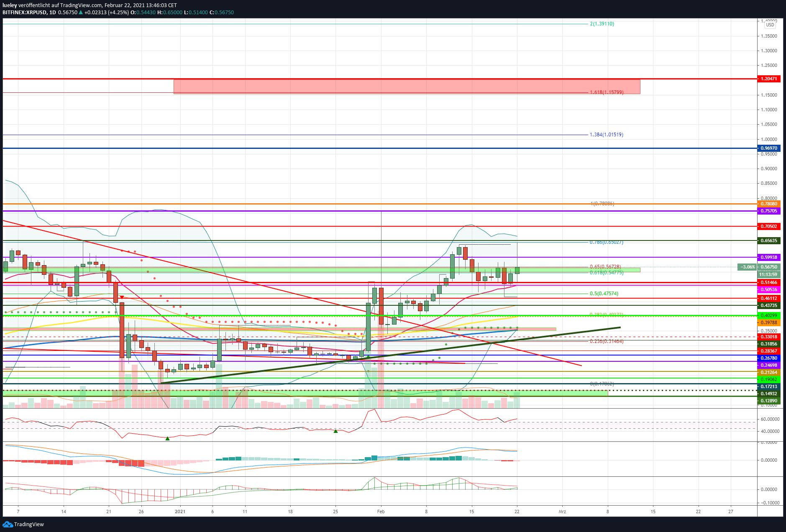Viewport: 786px width, 532px height.
Task: Click the Fibonacci 2(1.39110) level label
Action: [x=602, y=24]
